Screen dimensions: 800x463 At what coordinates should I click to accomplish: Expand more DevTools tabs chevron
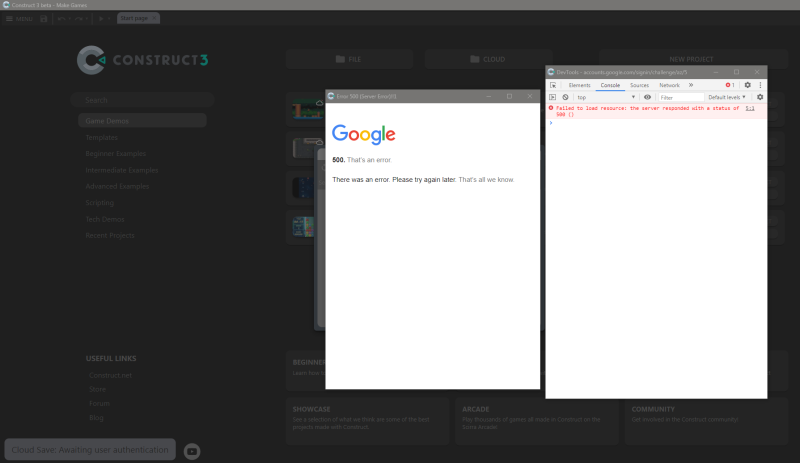(x=691, y=85)
